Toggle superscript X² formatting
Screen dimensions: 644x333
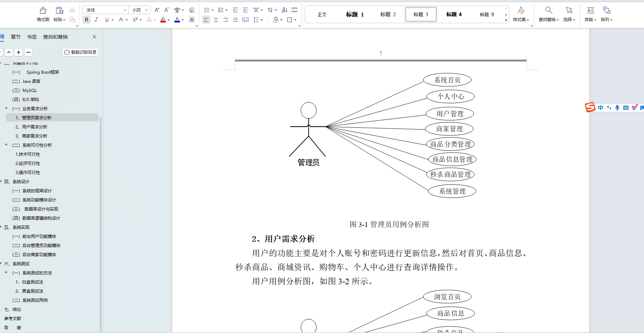135,20
